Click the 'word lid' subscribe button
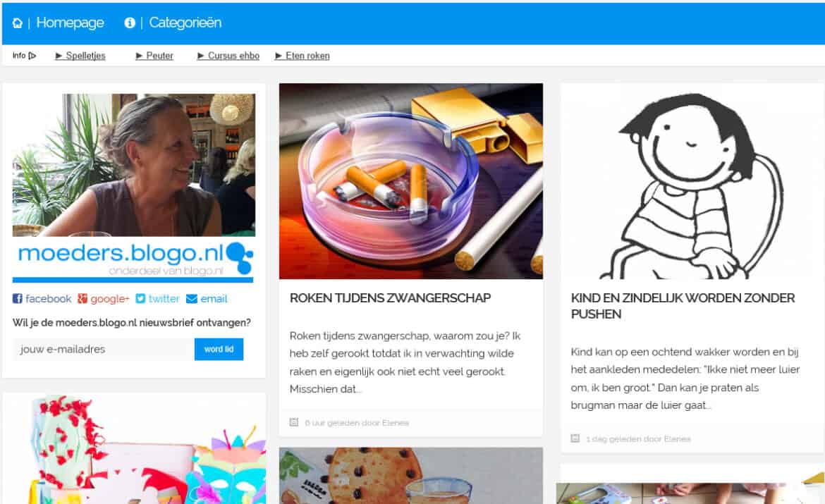The image size is (825, 504). point(219,350)
